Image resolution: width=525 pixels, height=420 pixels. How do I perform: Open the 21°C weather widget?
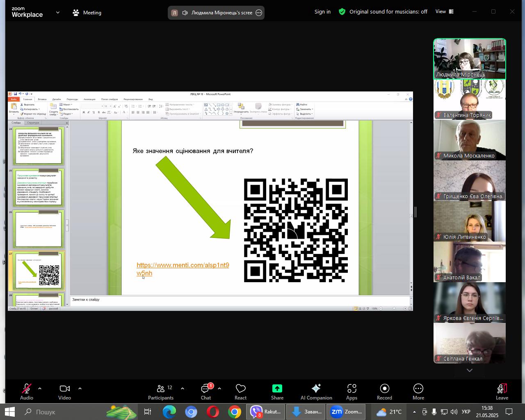click(x=389, y=412)
